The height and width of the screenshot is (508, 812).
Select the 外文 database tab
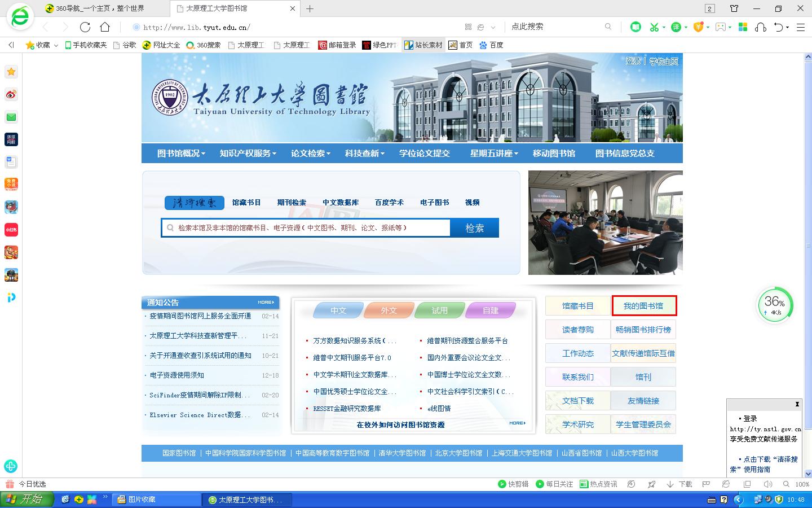[x=389, y=310]
